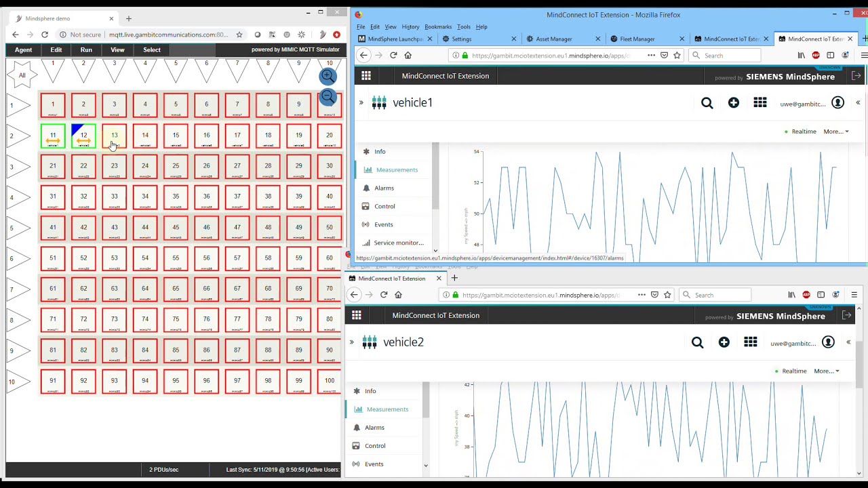Click the lower zoom magnifier icon in agent grid

click(328, 97)
